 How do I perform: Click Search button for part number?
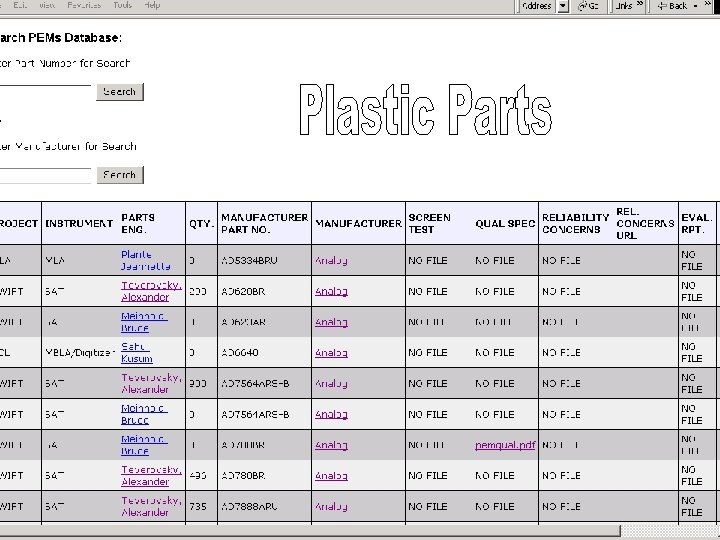coord(120,92)
